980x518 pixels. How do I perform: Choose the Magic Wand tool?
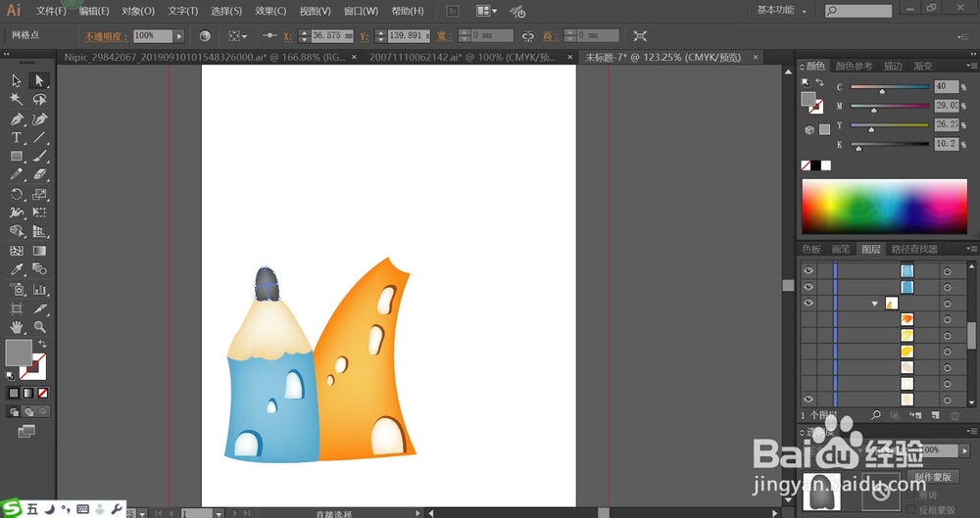pos(17,99)
